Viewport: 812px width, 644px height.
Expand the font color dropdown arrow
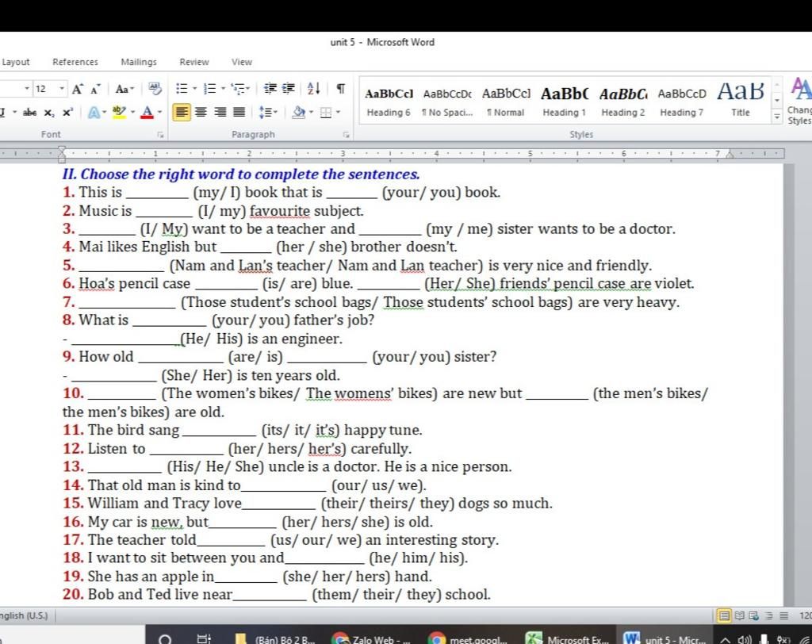pos(159,112)
